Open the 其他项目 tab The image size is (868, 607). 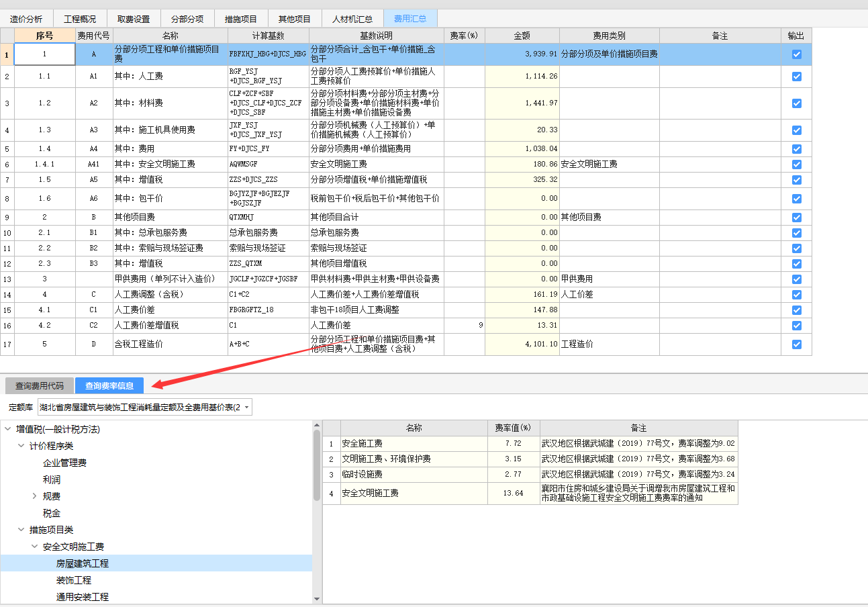click(295, 19)
